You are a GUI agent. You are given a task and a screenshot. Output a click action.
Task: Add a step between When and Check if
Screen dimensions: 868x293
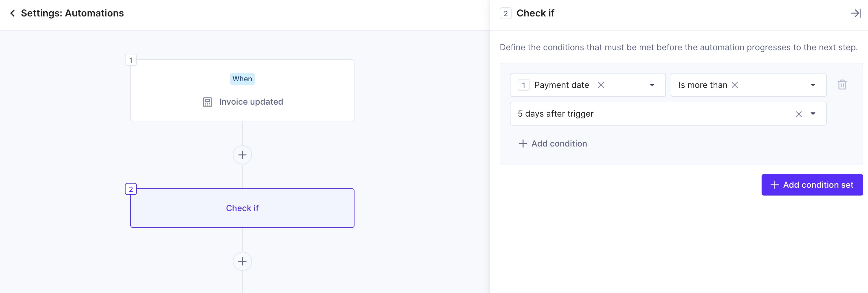coord(242,155)
